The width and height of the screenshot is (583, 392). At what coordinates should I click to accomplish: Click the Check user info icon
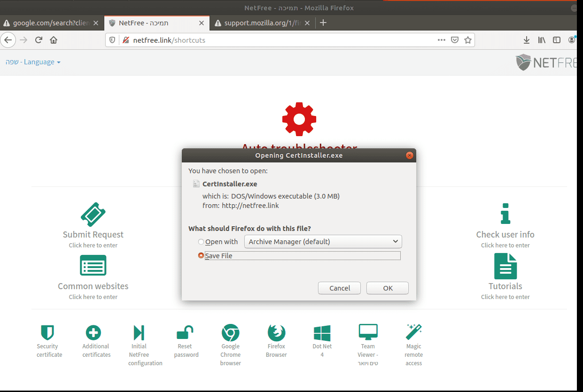pyautogui.click(x=505, y=214)
